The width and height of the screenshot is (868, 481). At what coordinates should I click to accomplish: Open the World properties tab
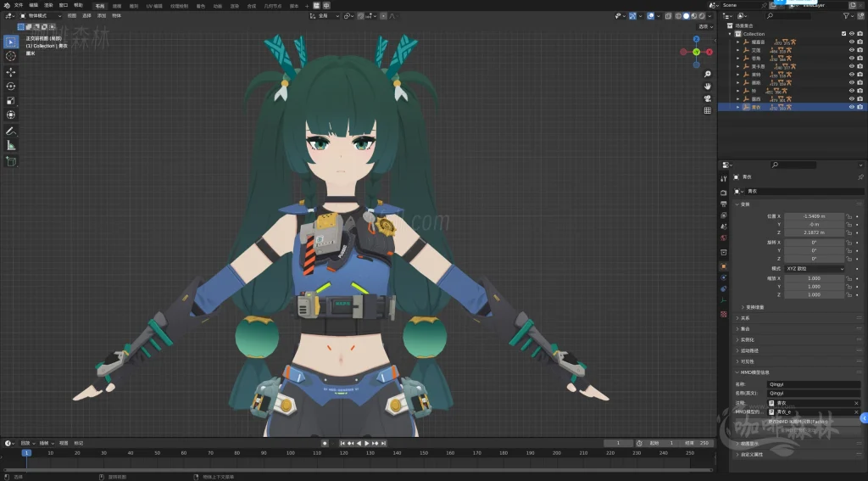pos(724,238)
